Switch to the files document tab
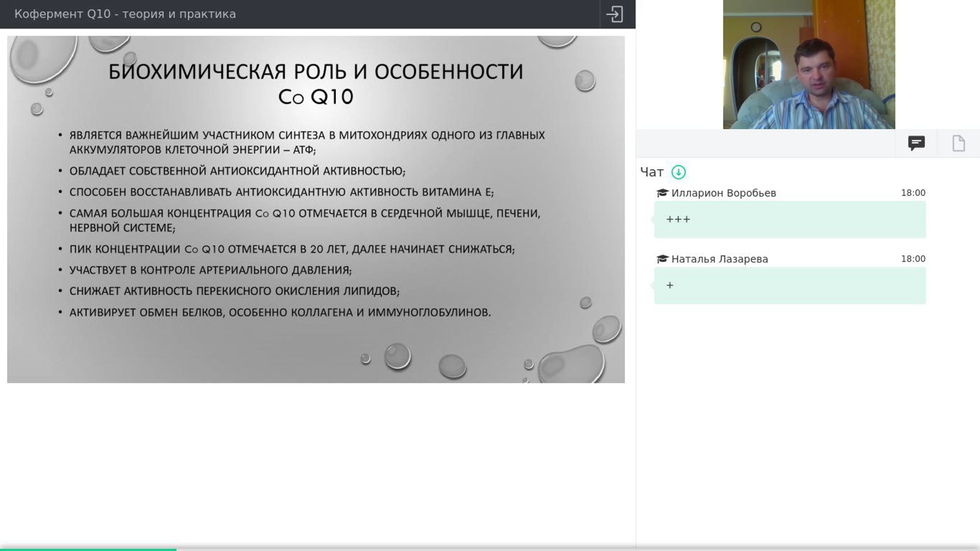Screen dimensions: 980x551 point(959,143)
